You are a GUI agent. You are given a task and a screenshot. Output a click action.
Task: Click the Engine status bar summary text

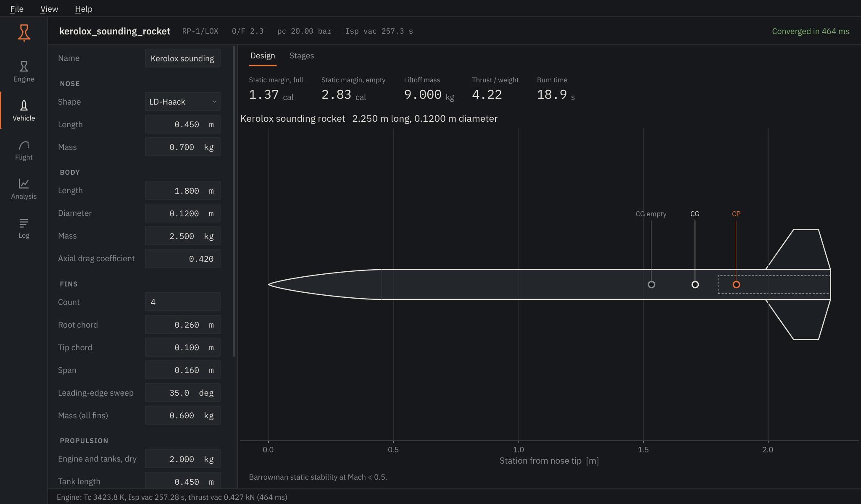pos(172,497)
